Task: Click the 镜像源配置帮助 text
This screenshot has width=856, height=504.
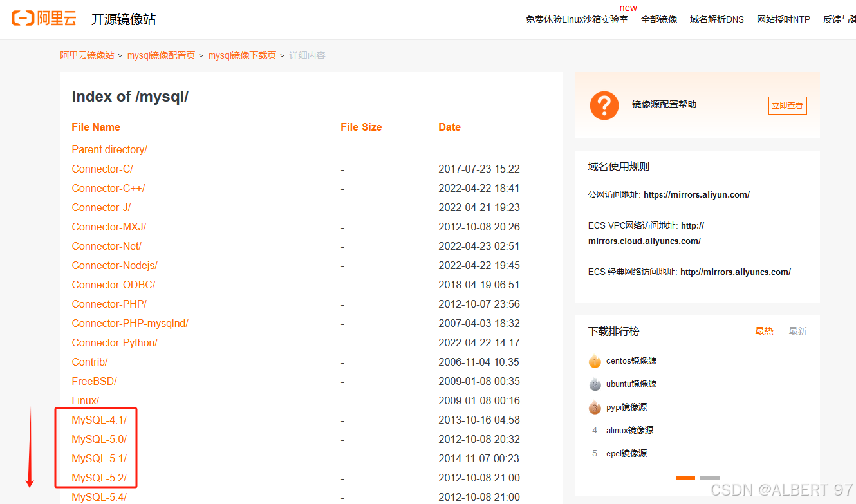Action: [664, 104]
